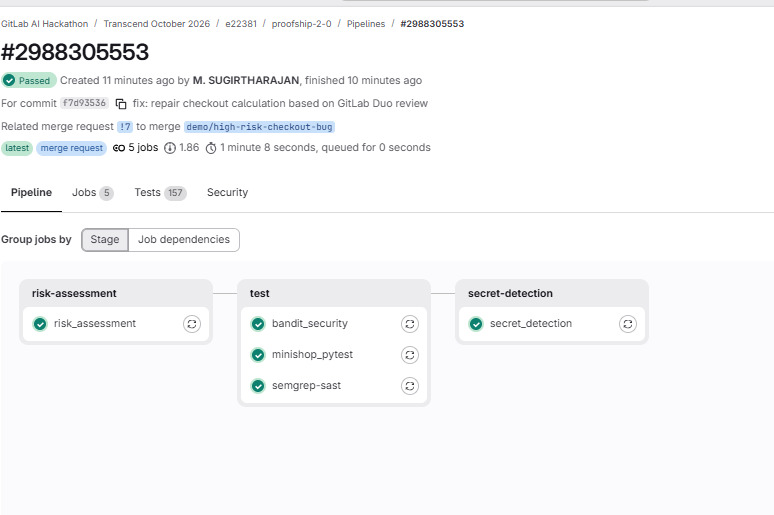Image resolution: width=774 pixels, height=515 pixels.
Task: Open related merge request !7
Action: click(x=125, y=127)
